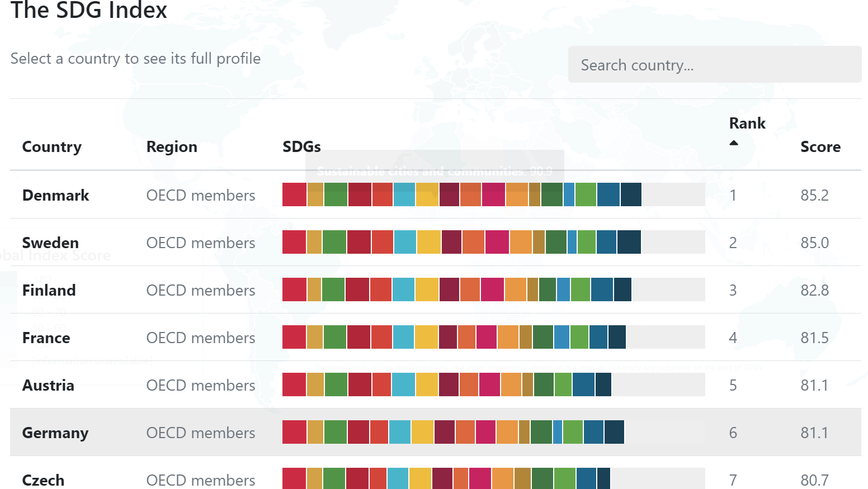Click the Rank sort arrow icon
Viewport: 868px width, 489px height.
click(x=734, y=143)
